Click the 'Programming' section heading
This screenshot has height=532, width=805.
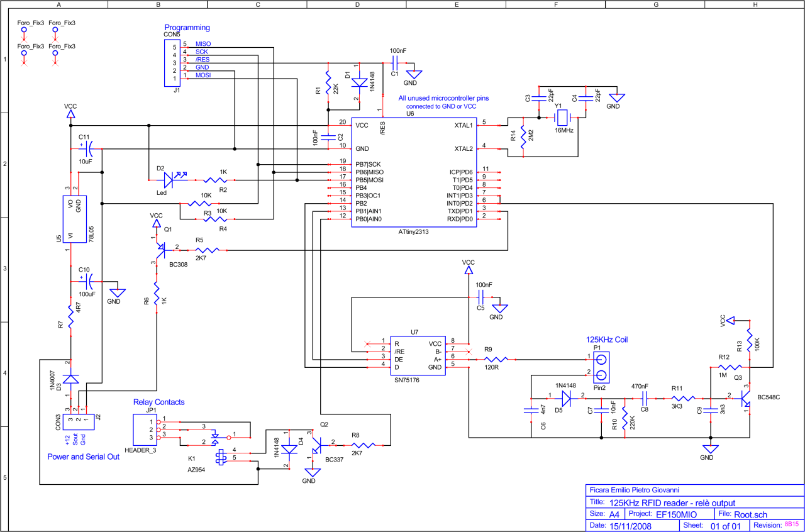[x=187, y=28]
